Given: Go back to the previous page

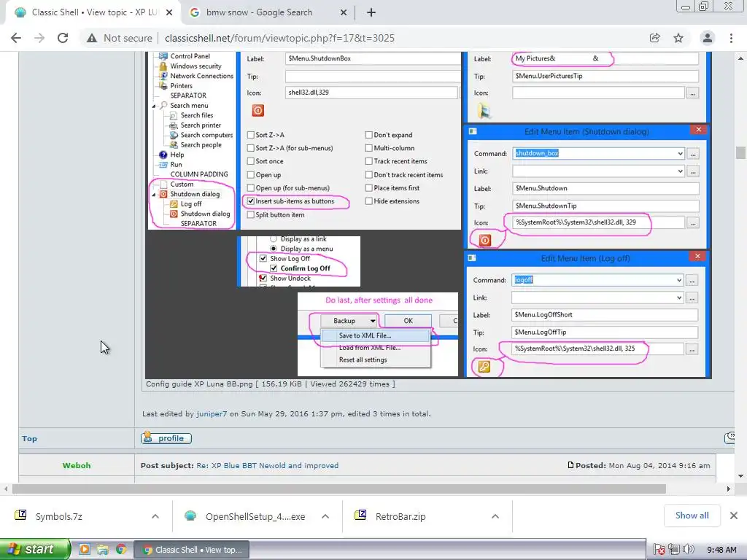Looking at the screenshot, I should (16, 38).
